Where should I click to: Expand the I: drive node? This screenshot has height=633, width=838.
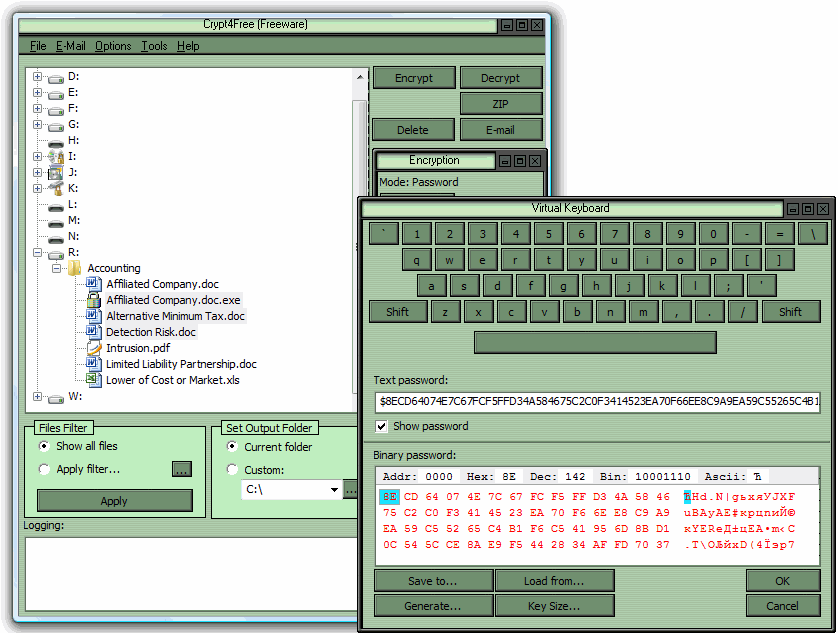37,157
